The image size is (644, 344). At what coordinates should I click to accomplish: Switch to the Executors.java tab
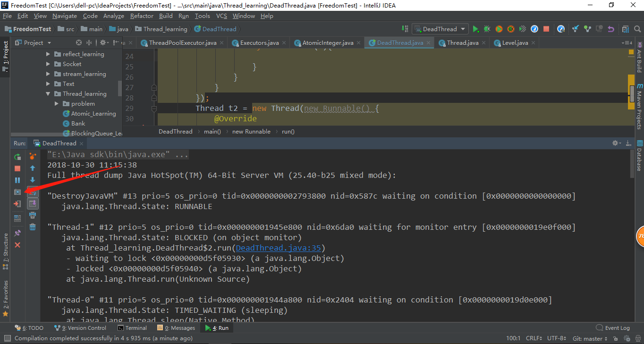tap(259, 43)
